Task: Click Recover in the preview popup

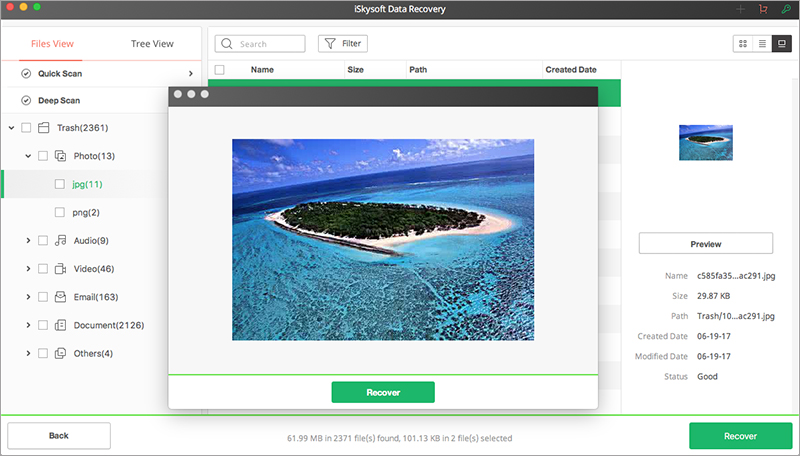Action: click(383, 392)
